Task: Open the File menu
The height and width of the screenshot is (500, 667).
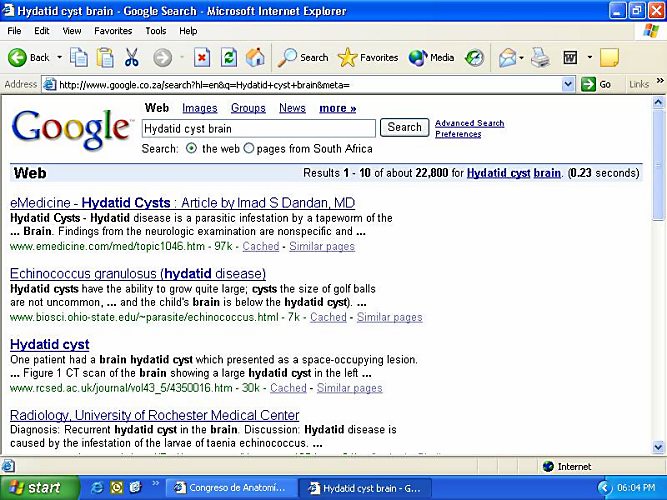Action: (x=14, y=31)
